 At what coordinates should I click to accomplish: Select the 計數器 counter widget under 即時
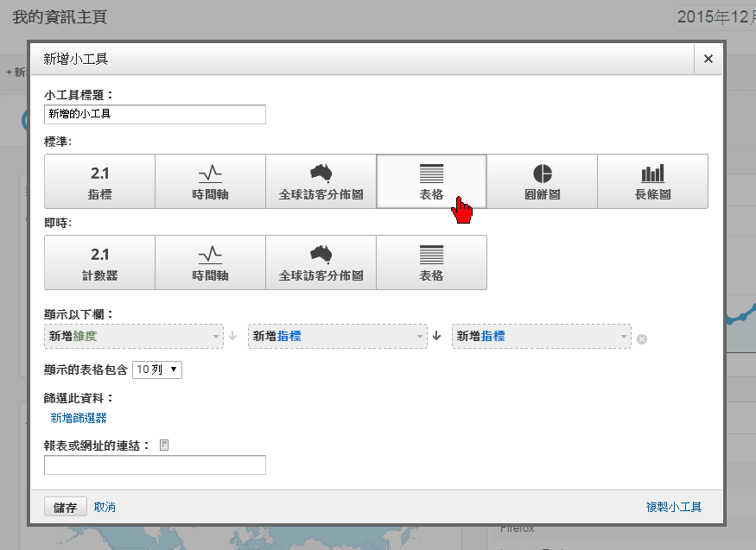98,262
